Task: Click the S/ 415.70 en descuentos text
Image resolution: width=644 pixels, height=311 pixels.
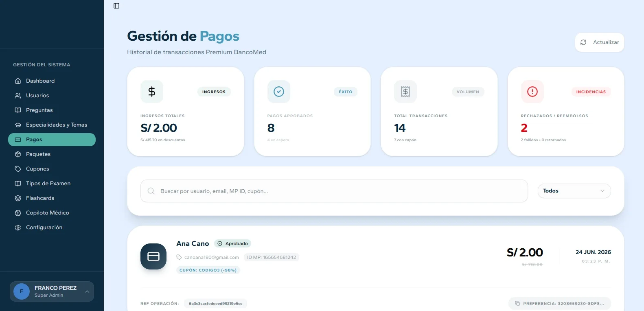Action: 163,140
